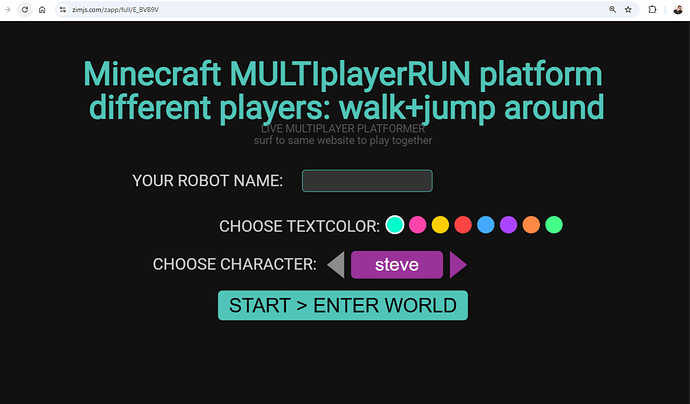Viewport: 690px width, 404px height.
Task: Switch to previous character with left arrow
Action: tap(337, 265)
